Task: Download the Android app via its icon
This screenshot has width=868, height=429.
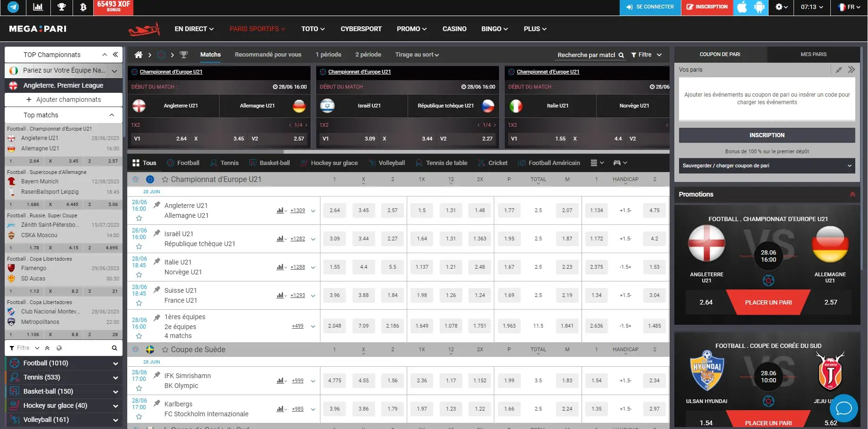Action: coord(759,7)
